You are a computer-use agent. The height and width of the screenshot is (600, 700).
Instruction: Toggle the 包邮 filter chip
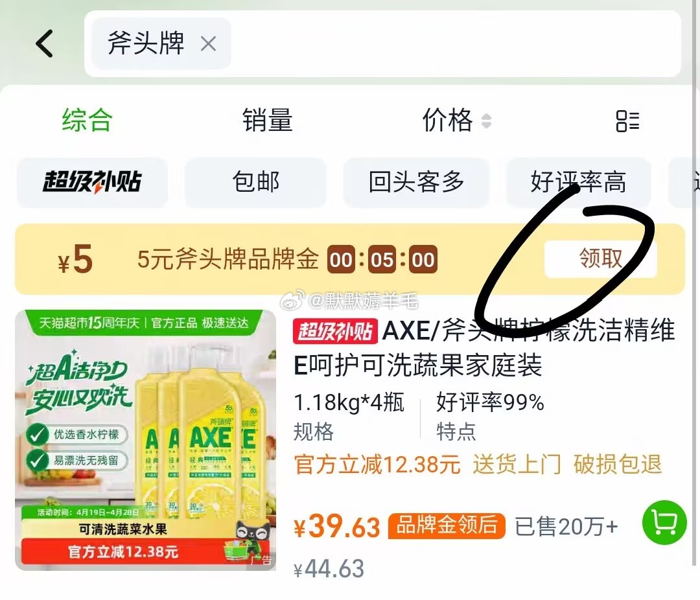tap(256, 182)
